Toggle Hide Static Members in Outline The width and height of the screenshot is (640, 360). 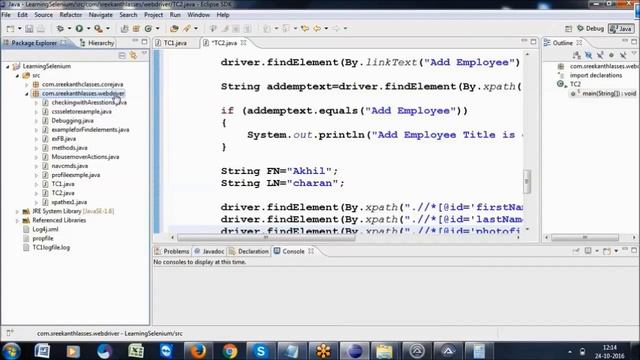[x=600, y=55]
